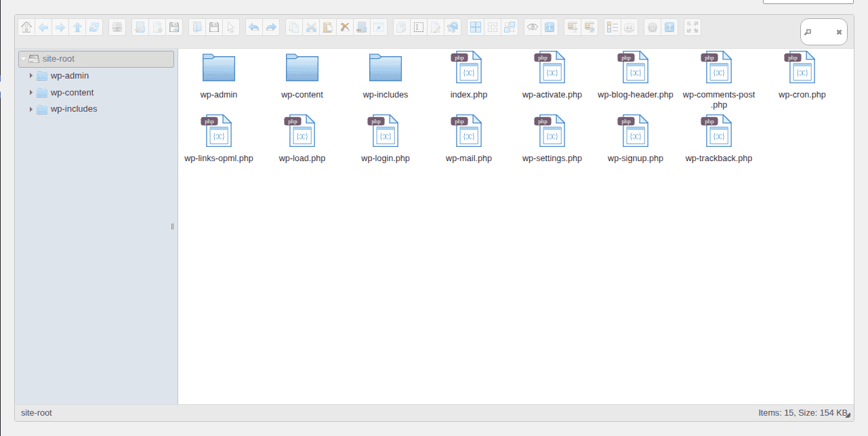868x436 pixels.
Task: Click the paste clipboard icon
Action: (328, 28)
